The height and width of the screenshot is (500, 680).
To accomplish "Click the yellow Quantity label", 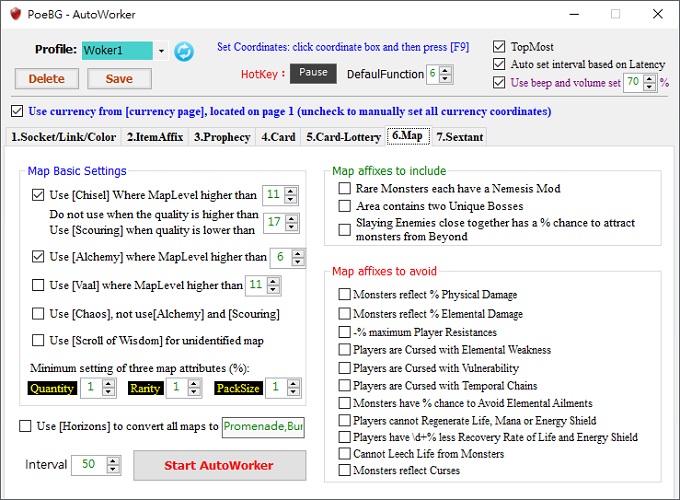I will tap(52, 388).
